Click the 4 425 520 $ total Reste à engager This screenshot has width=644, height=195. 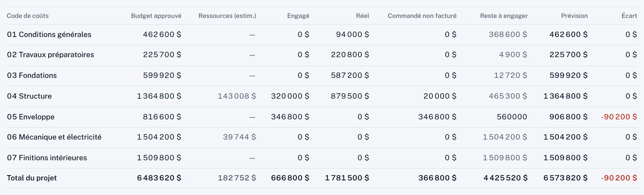pos(506,178)
